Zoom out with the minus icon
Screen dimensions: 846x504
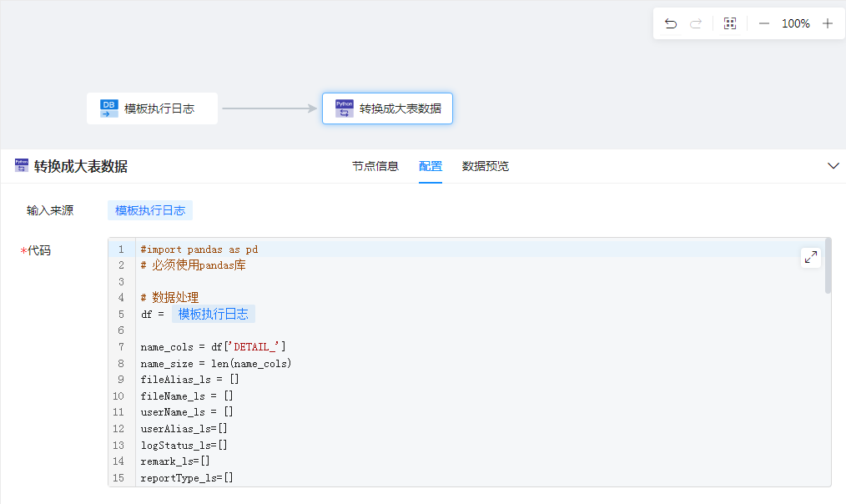tap(763, 23)
